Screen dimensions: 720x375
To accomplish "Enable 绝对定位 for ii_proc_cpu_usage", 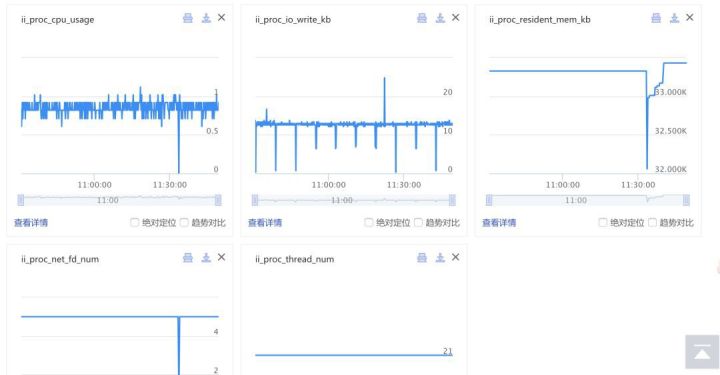I will coord(135,223).
